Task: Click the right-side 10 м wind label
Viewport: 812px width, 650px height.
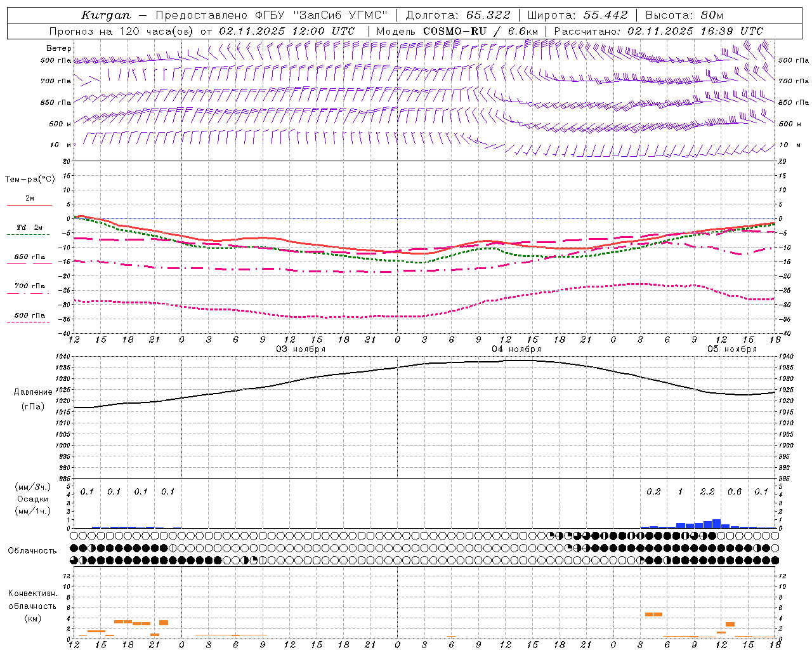Action: click(790, 145)
